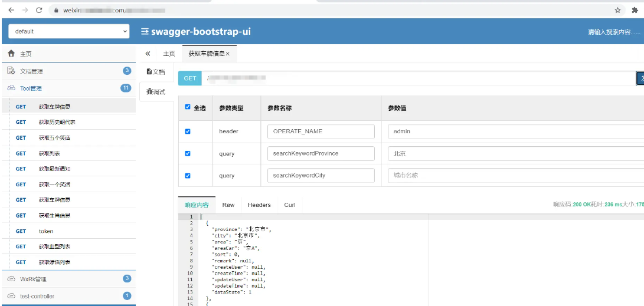Click the "province" line in response JSON

[x=241, y=229]
